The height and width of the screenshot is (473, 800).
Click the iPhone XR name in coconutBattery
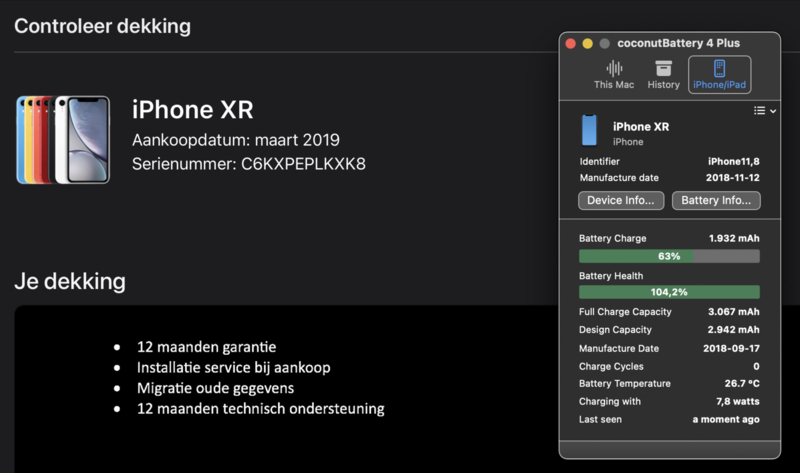pos(641,127)
